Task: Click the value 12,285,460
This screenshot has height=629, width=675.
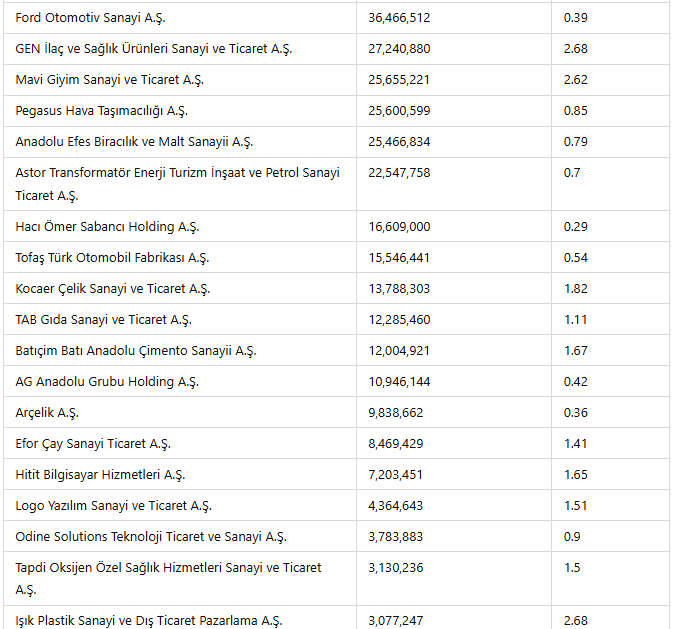Action: click(x=399, y=319)
